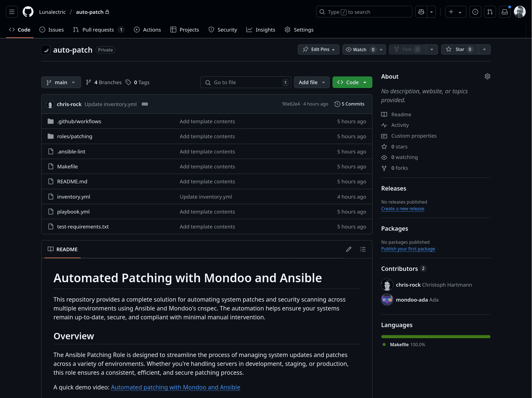Viewport: 532px width, 398px height.
Task: Show the README outline list icon
Action: pos(363,249)
